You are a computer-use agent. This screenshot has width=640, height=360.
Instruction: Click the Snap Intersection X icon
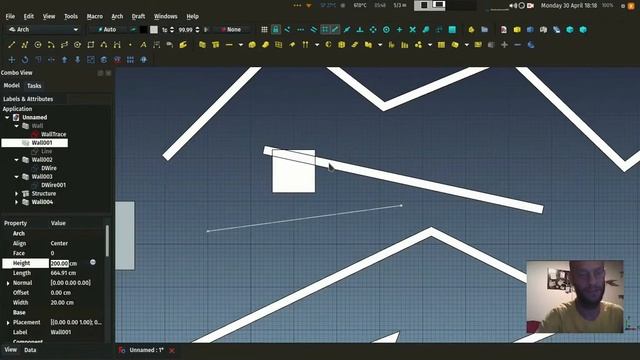point(413,29)
